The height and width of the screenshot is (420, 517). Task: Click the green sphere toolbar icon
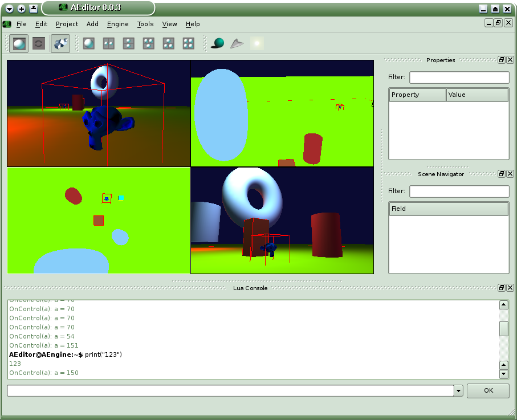[x=217, y=43]
